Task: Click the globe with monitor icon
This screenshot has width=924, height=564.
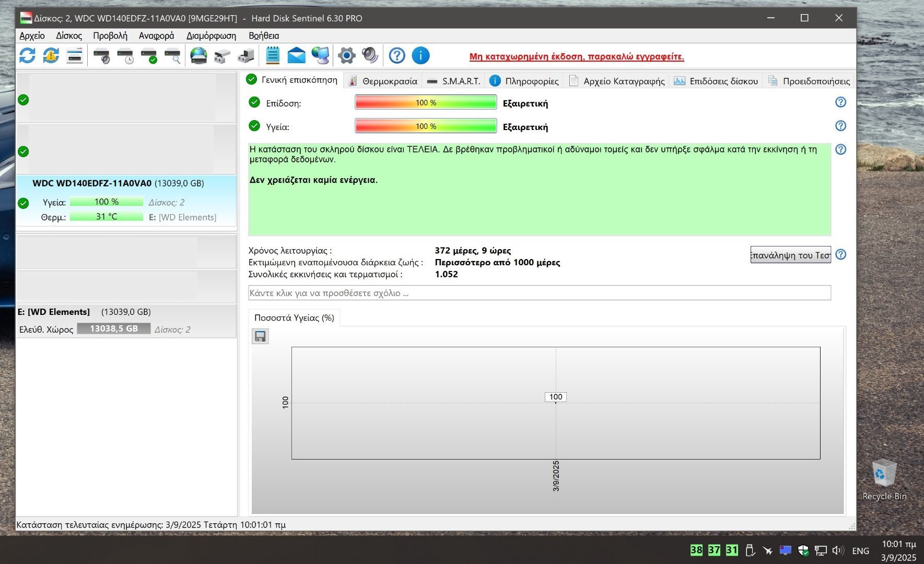Action: pyautogui.click(x=320, y=55)
